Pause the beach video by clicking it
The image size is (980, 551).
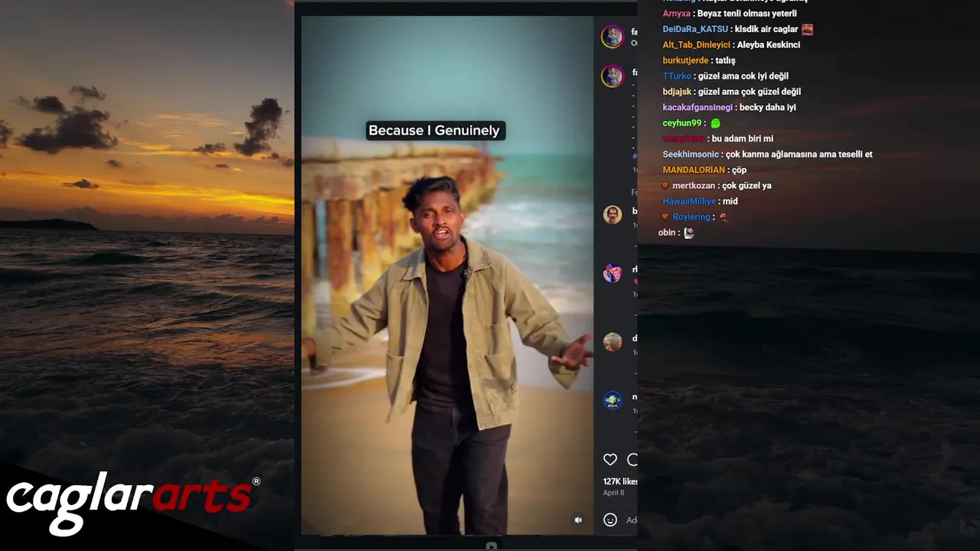(x=447, y=275)
